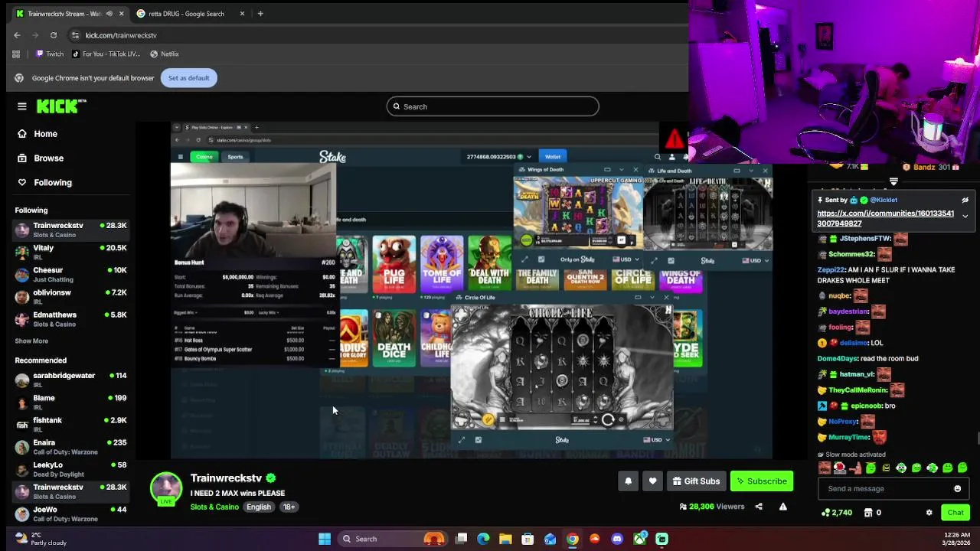Click the 18+ tag
This screenshot has width=980, height=551.
tap(289, 507)
